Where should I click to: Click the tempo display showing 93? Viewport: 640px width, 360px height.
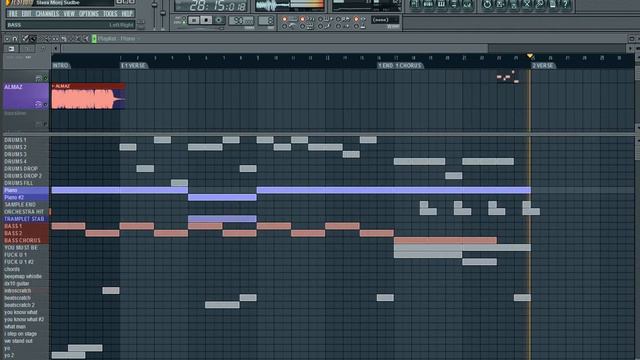241,20
